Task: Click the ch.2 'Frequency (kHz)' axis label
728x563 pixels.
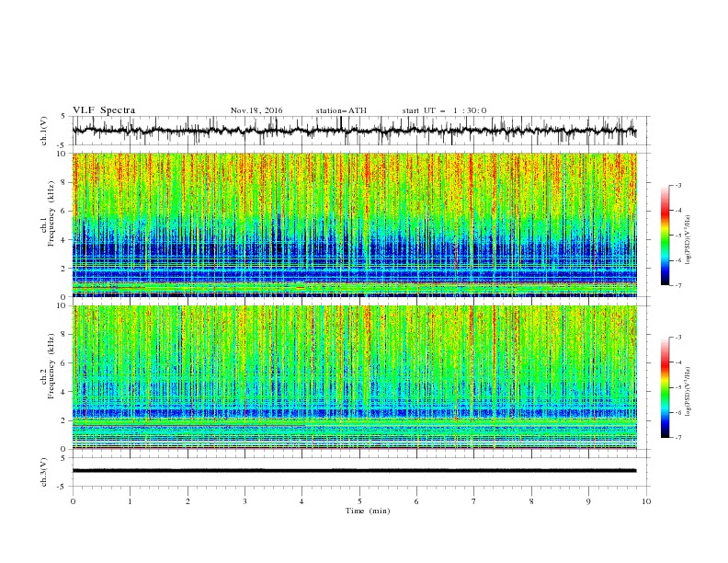Action: pos(51,365)
